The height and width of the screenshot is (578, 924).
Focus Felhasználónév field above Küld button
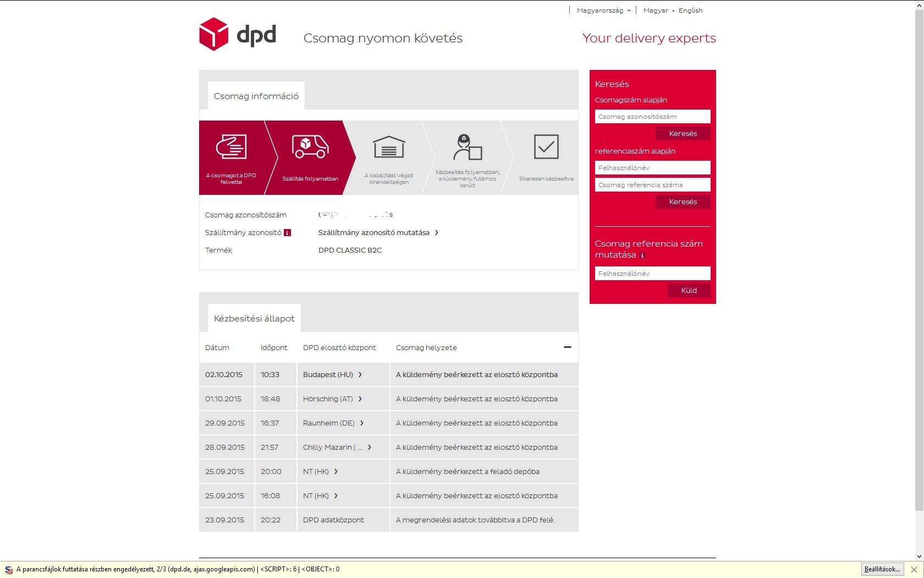pyautogui.click(x=652, y=274)
